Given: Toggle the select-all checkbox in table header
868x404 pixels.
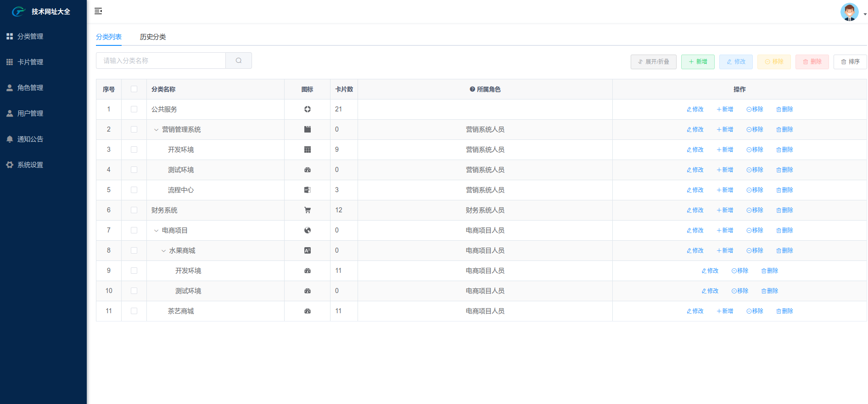Looking at the screenshot, I should 134,89.
